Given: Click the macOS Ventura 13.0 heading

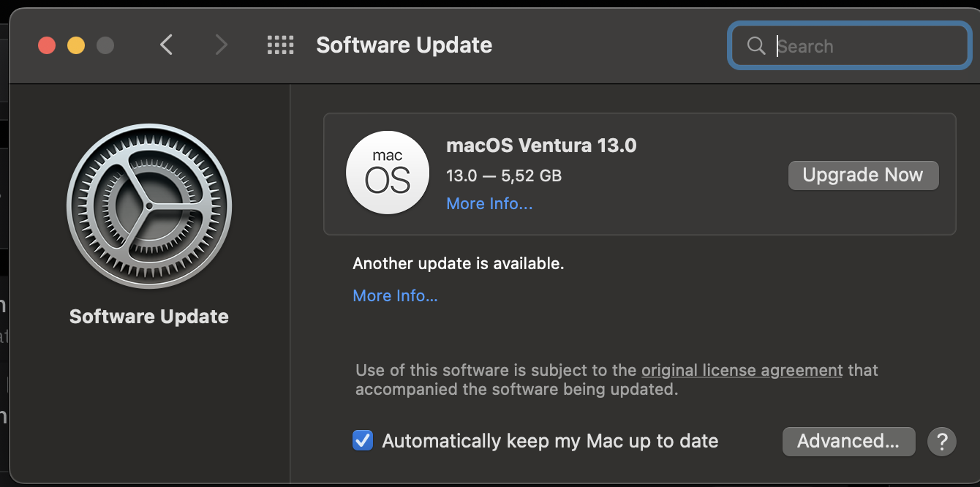Looking at the screenshot, I should pyautogui.click(x=541, y=146).
